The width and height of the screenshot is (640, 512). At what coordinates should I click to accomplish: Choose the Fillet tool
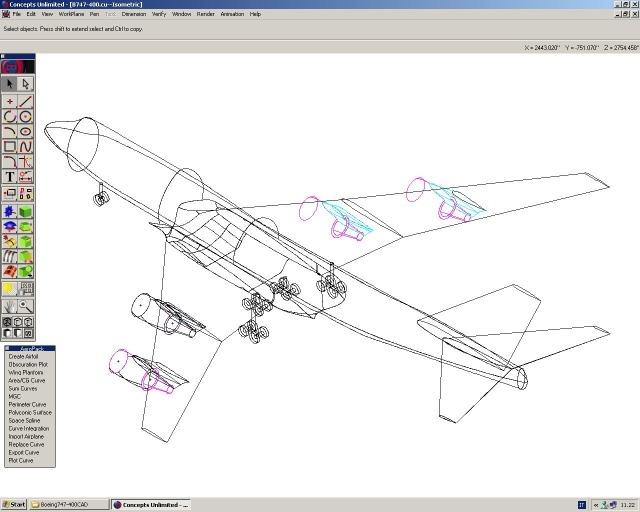pos(10,161)
